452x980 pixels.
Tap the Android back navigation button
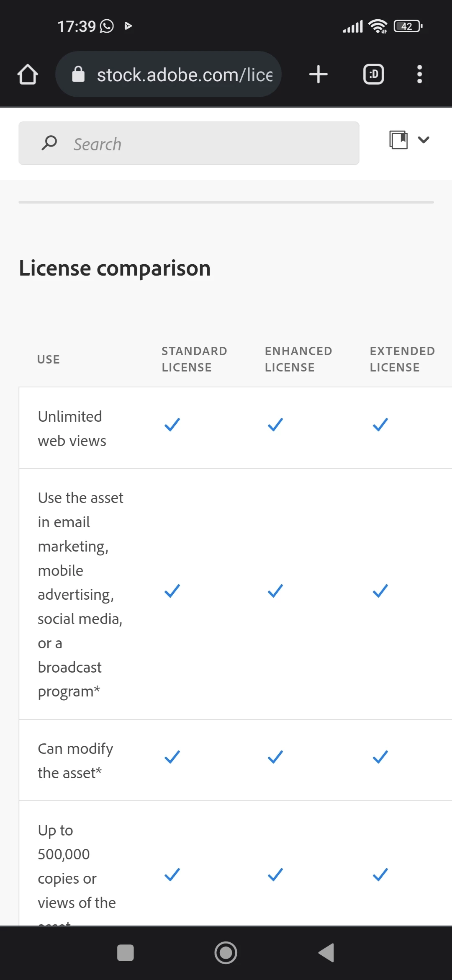click(326, 953)
